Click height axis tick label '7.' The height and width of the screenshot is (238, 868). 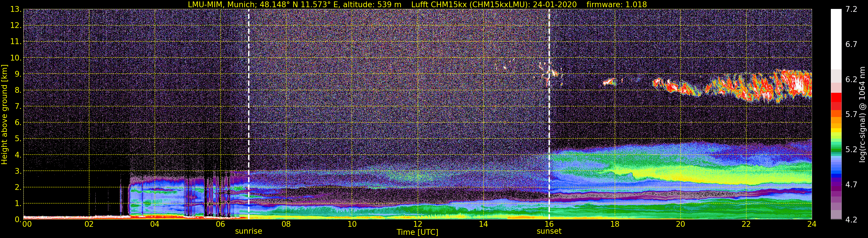pyautogui.click(x=18, y=107)
